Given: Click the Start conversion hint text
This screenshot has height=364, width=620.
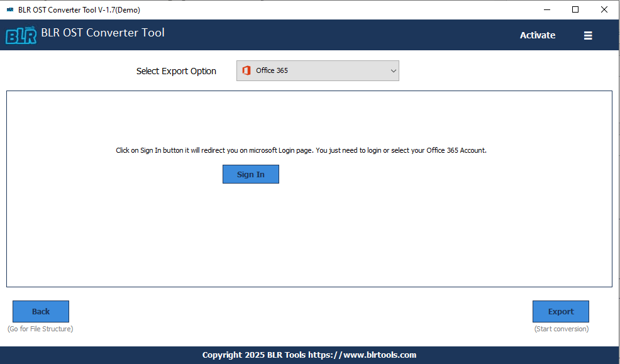Looking at the screenshot, I should 561,328.
